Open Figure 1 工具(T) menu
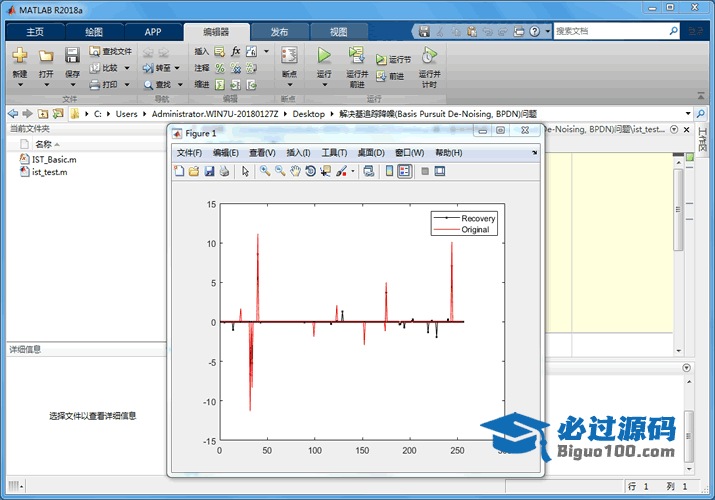This screenshot has height=500, width=715. [334, 153]
